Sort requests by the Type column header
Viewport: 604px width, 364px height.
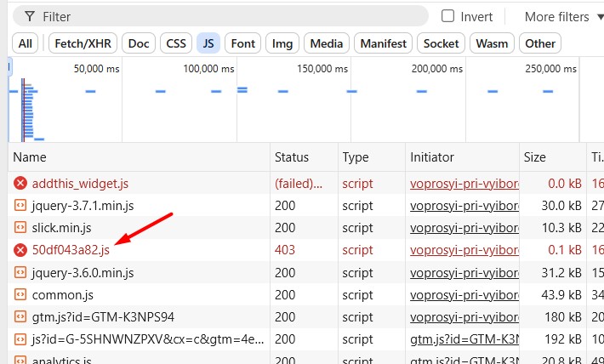[x=372, y=157]
